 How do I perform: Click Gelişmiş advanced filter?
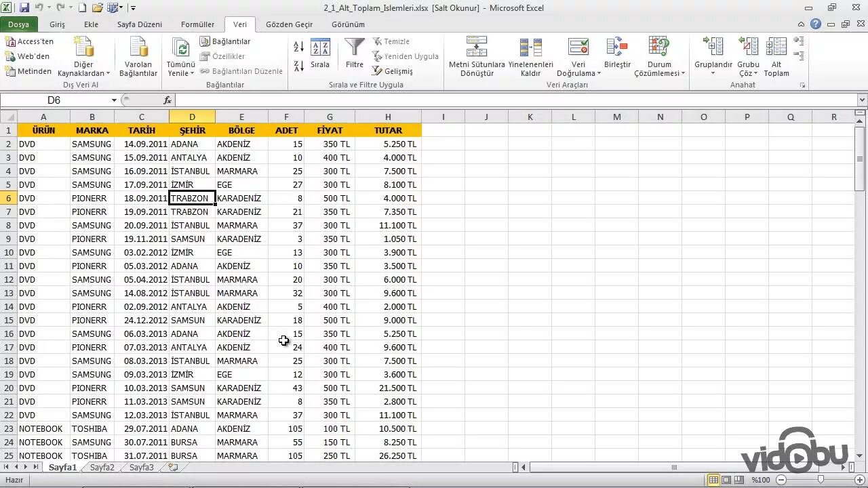tap(393, 71)
